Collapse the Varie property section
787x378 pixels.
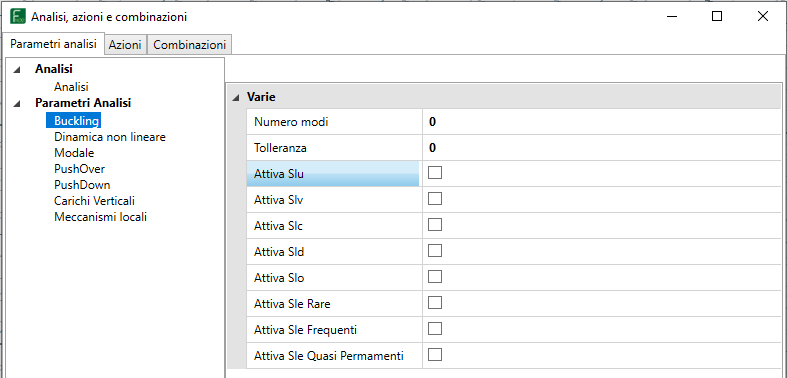[236, 98]
